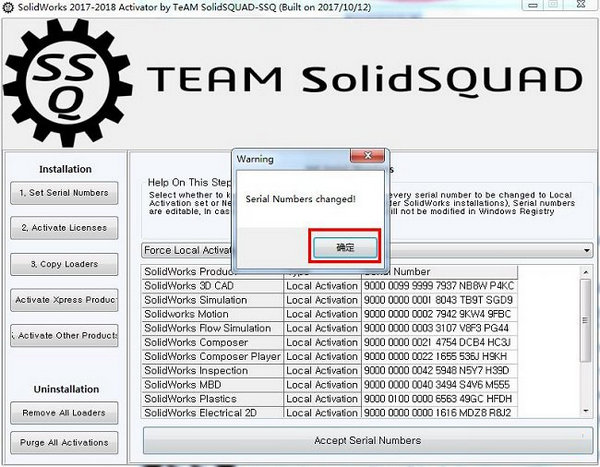Click the Purge All Activations button
Viewport: 600px width, 467px height.
pos(64,443)
